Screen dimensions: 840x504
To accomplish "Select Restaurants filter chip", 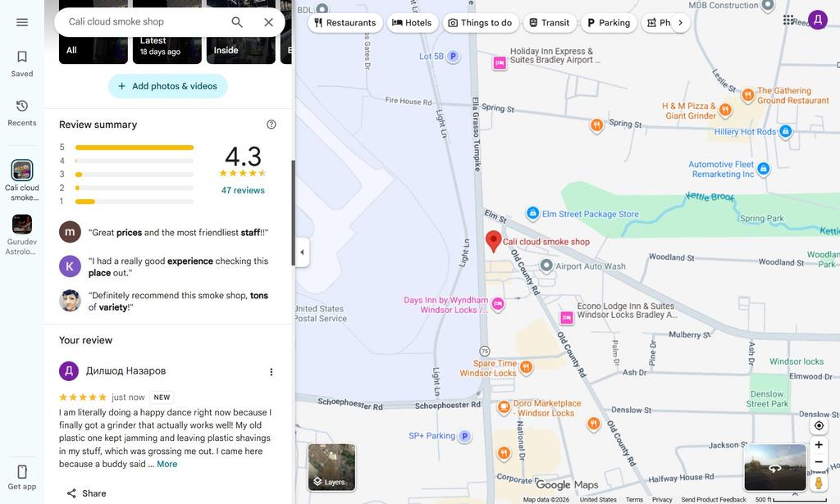I will point(345,22).
